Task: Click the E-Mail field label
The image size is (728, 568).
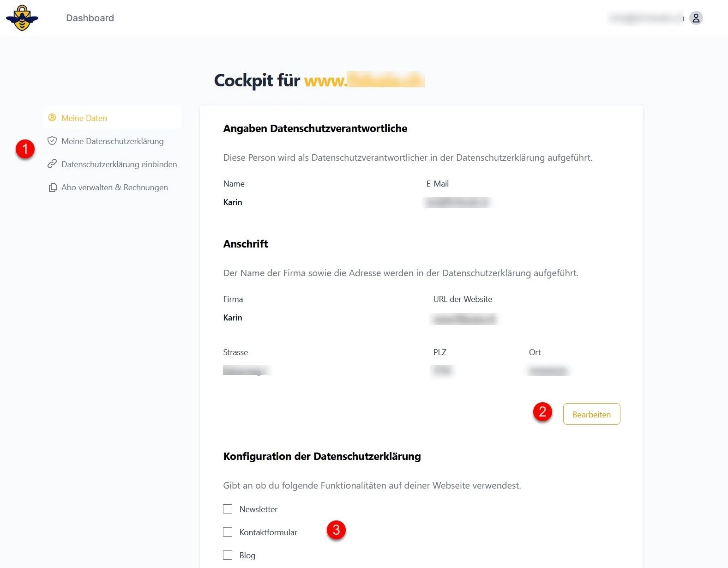Action: (438, 184)
